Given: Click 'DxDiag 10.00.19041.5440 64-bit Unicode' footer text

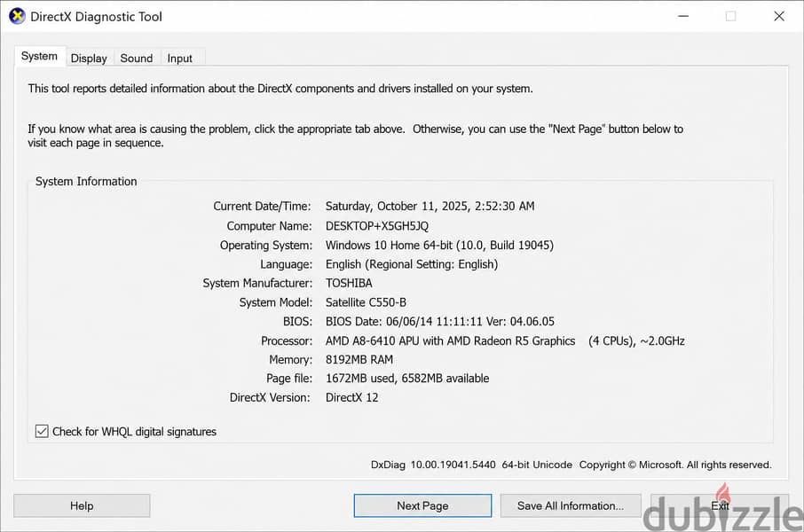Looking at the screenshot, I should [x=471, y=465].
